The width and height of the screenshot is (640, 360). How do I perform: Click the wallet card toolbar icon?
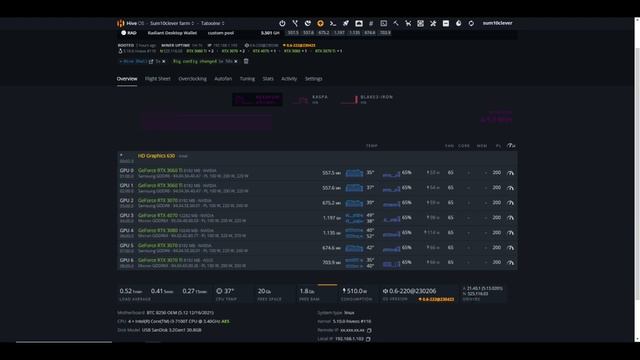coord(359,23)
